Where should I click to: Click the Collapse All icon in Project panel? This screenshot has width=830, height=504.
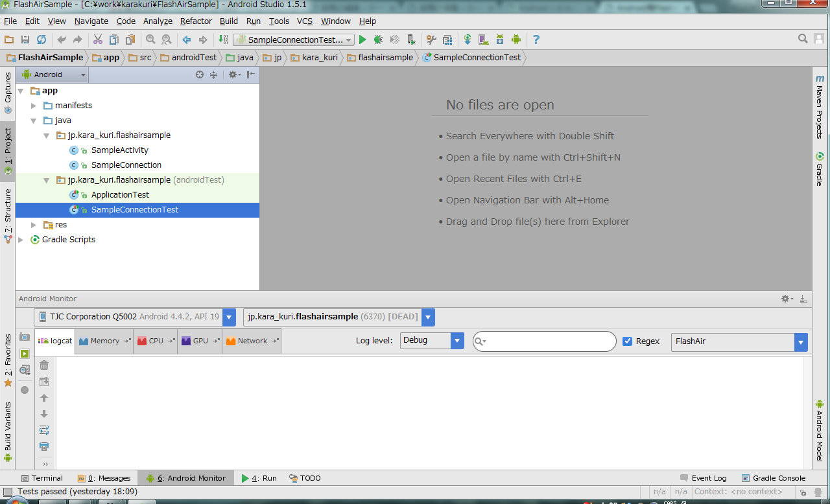pos(213,74)
